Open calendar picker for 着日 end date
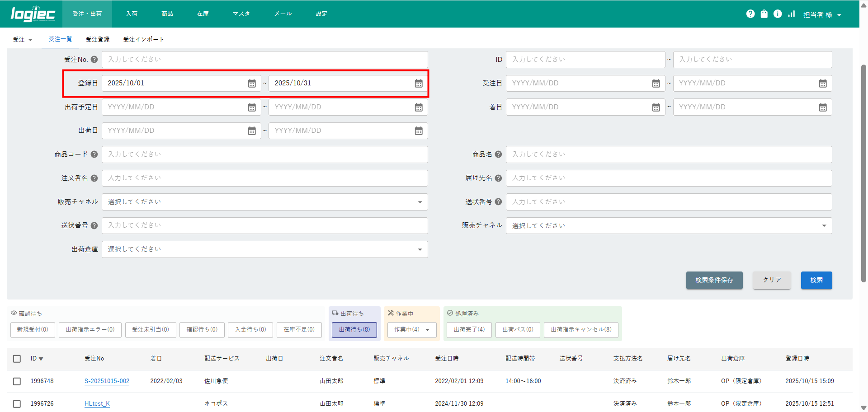This screenshot has height=412, width=868. (823, 108)
